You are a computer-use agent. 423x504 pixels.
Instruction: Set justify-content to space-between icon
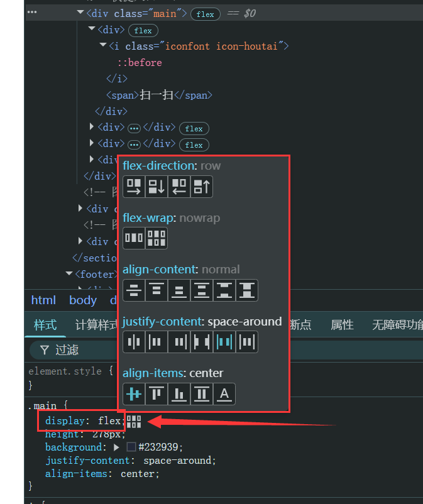pos(202,342)
